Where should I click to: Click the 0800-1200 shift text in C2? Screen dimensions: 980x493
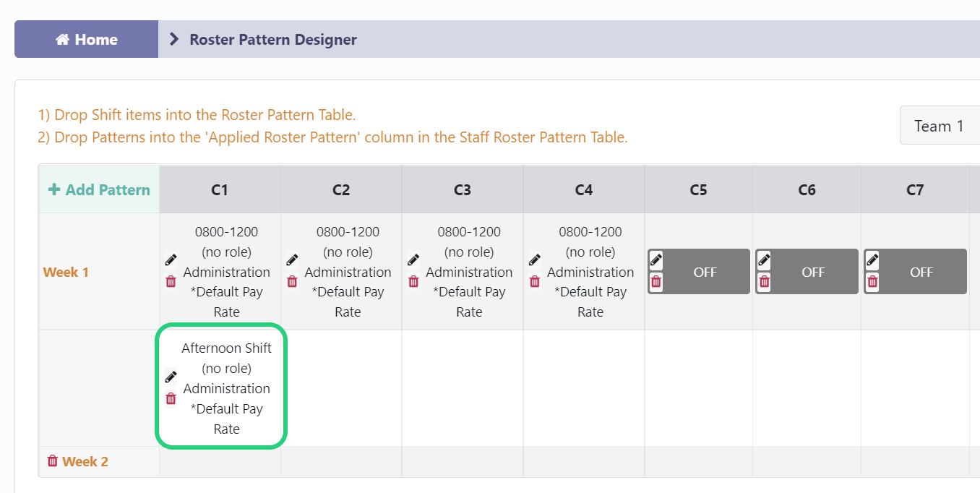coord(348,232)
